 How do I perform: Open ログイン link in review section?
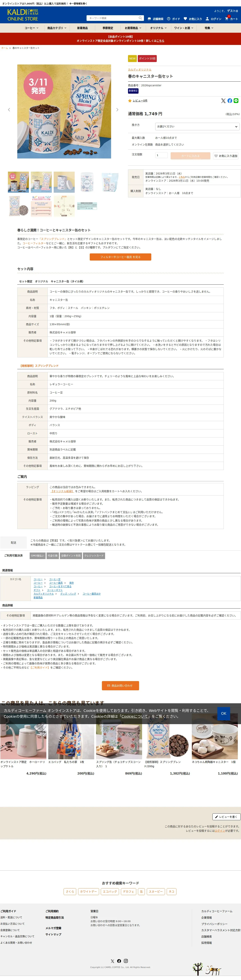(x=220, y=831)
